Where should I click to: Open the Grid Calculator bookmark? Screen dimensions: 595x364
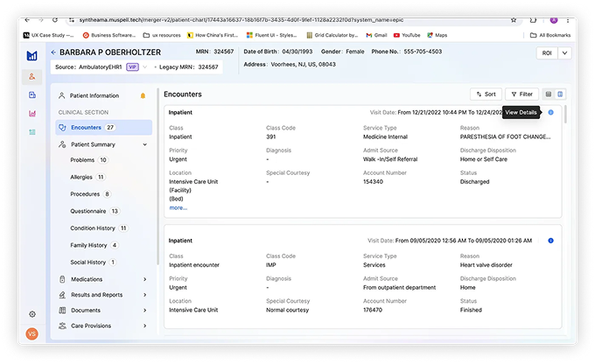click(x=332, y=35)
